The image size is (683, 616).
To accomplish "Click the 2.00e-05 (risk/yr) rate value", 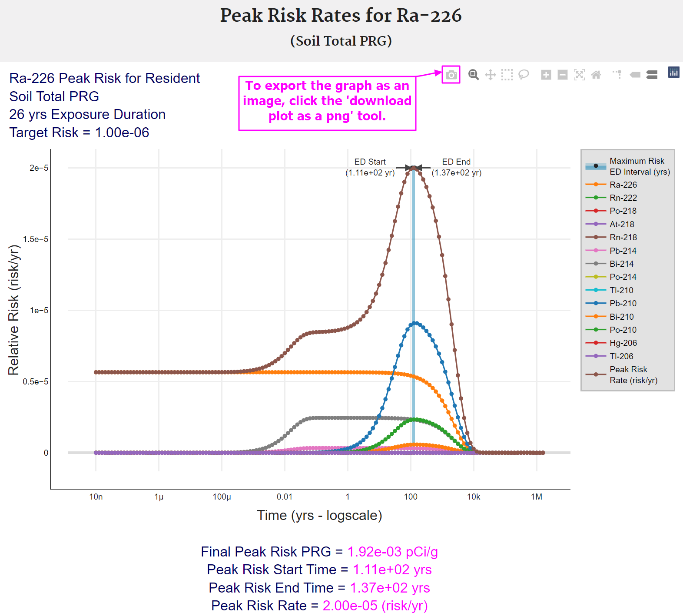I will coord(375,606).
